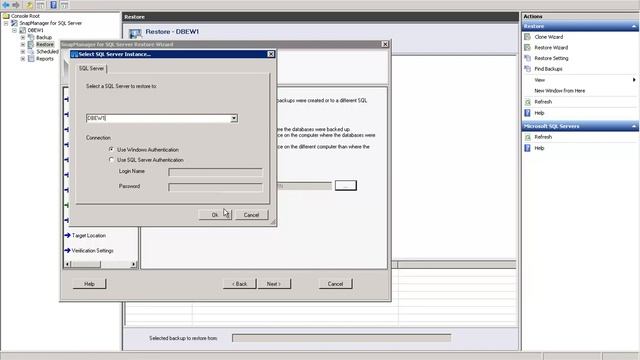Image resolution: width=640 pixels, height=360 pixels.
Task: Click the wizard Back button
Action: (240, 284)
